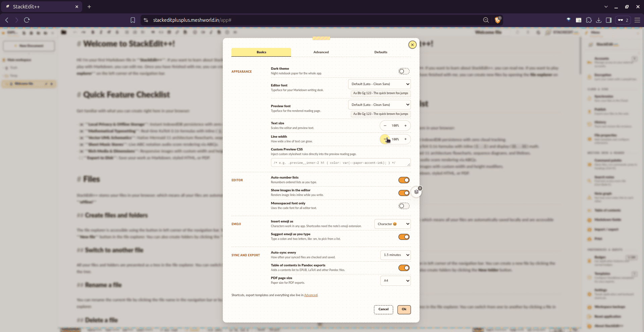Switch to the Defaults tab
The width and height of the screenshot is (644, 332).
pos(381,52)
